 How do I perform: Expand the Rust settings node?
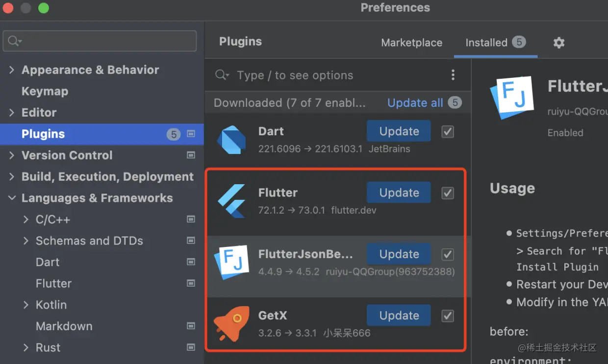(x=26, y=347)
